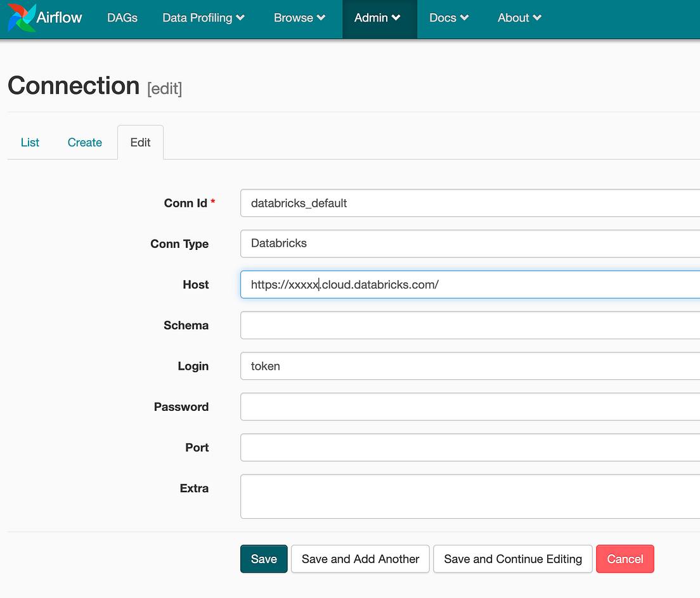Image resolution: width=700 pixels, height=598 pixels.
Task: Open the About dropdown
Action: tap(519, 18)
